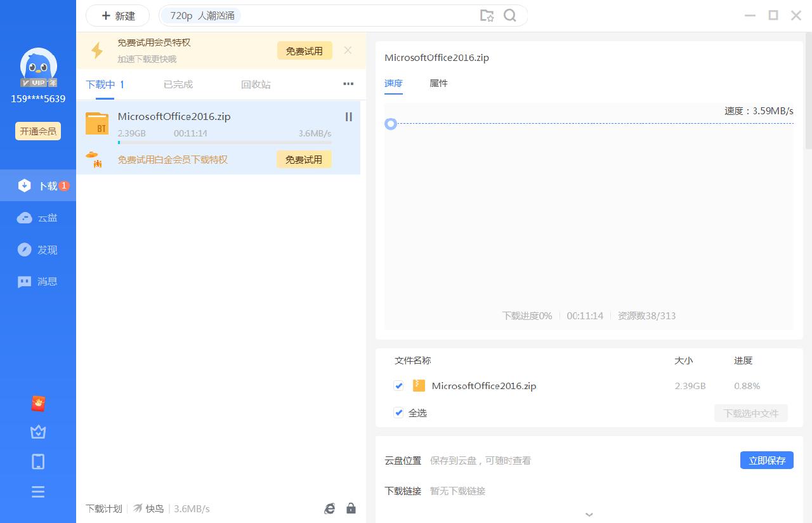
Task: Uncheck MicrosoftOffice2016.zip in file list
Action: click(x=398, y=385)
